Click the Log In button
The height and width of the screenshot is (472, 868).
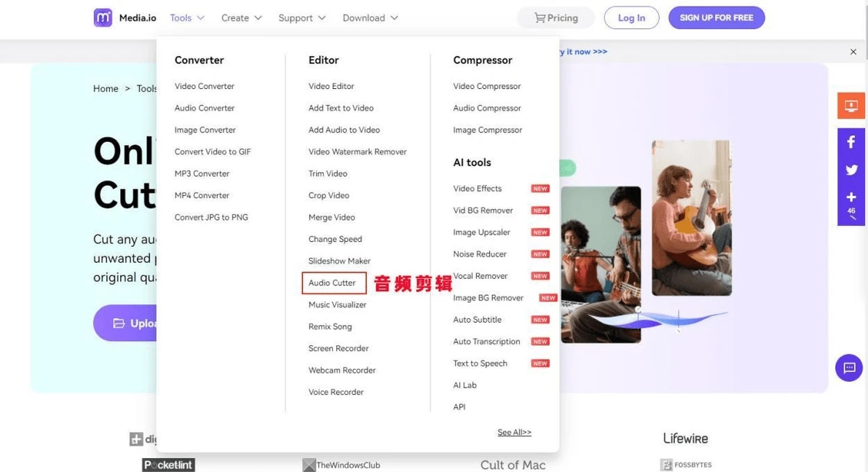click(631, 17)
